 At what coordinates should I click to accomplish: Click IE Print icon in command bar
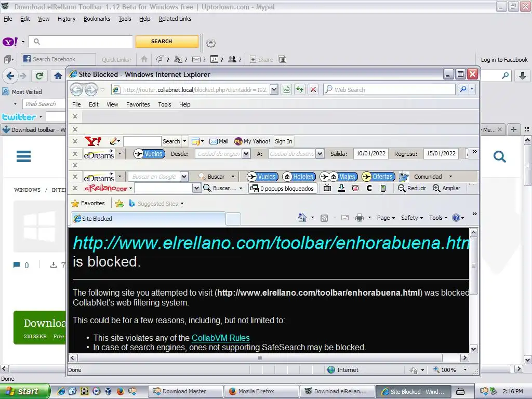click(x=360, y=218)
